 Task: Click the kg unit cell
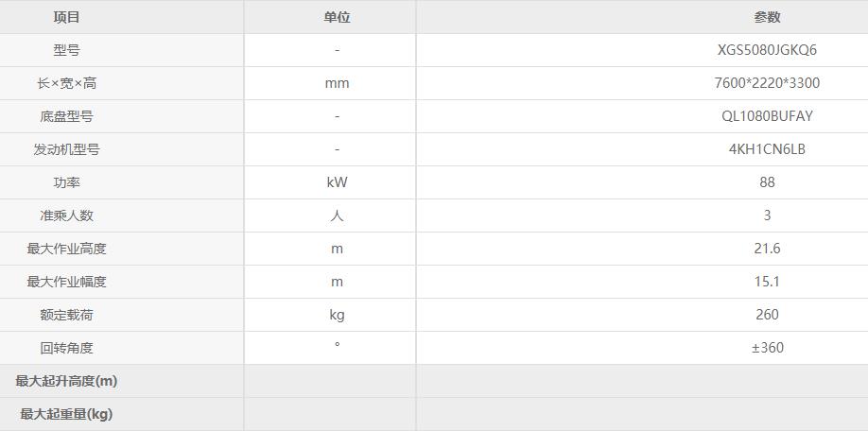337,315
